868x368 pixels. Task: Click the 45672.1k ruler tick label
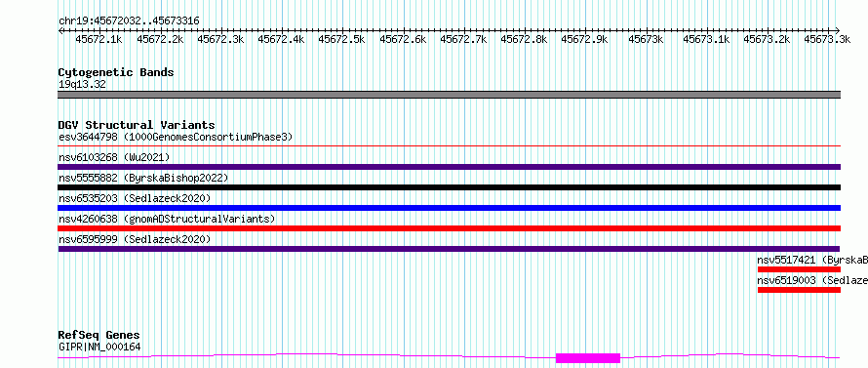point(99,39)
